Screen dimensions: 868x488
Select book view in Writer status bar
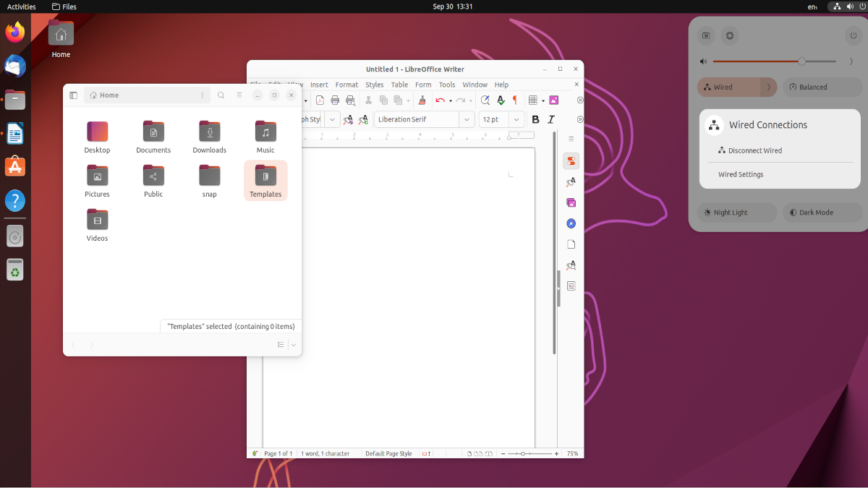490,453
